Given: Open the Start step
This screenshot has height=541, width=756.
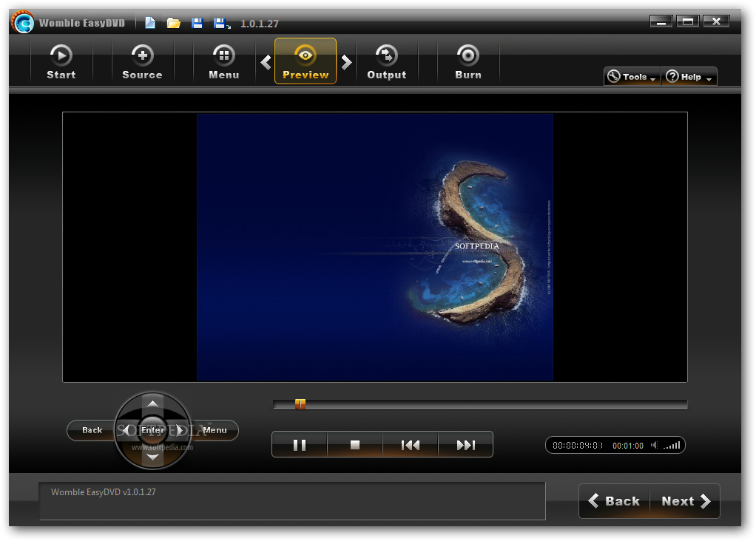Looking at the screenshot, I should click(61, 61).
